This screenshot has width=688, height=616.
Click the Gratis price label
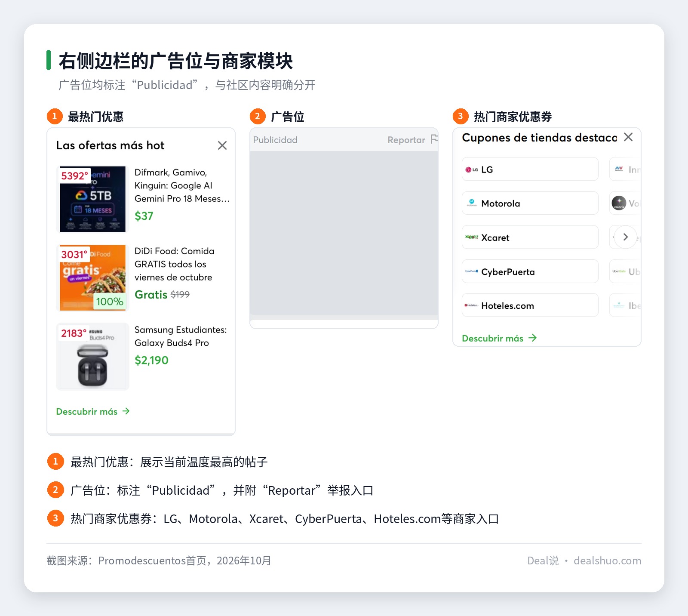pyautogui.click(x=151, y=295)
